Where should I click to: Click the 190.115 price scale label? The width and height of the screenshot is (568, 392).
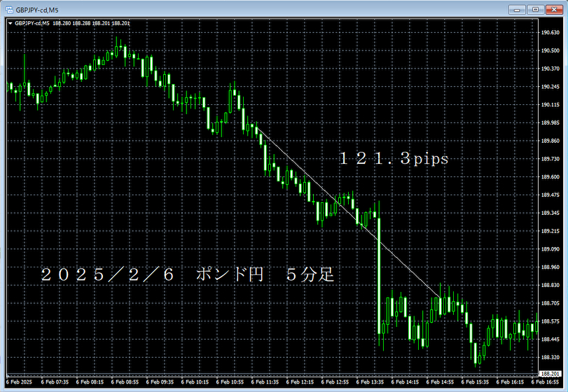tap(550, 104)
